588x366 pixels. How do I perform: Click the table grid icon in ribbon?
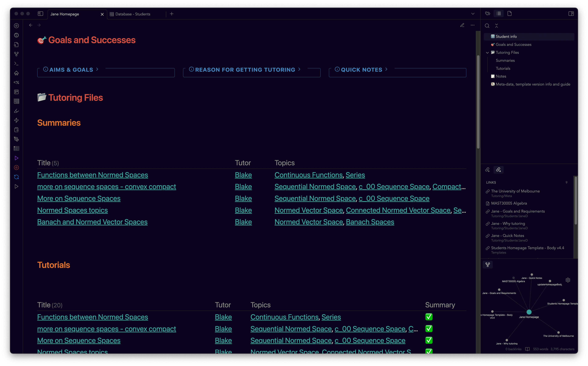pyautogui.click(x=17, y=149)
